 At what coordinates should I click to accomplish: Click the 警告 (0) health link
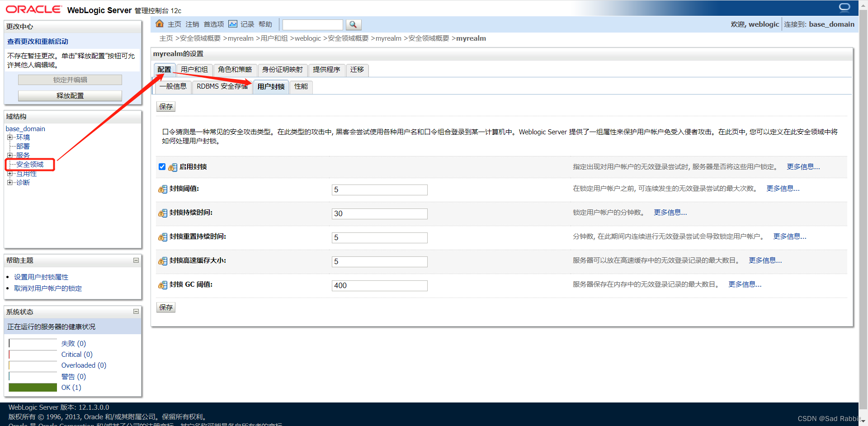tap(74, 377)
